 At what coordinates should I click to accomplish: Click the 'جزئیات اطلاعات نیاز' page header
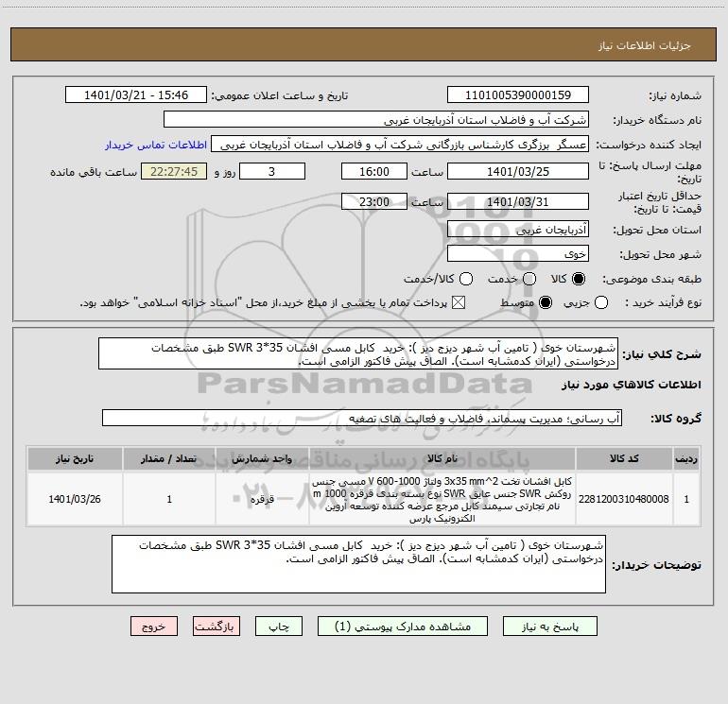(644, 45)
